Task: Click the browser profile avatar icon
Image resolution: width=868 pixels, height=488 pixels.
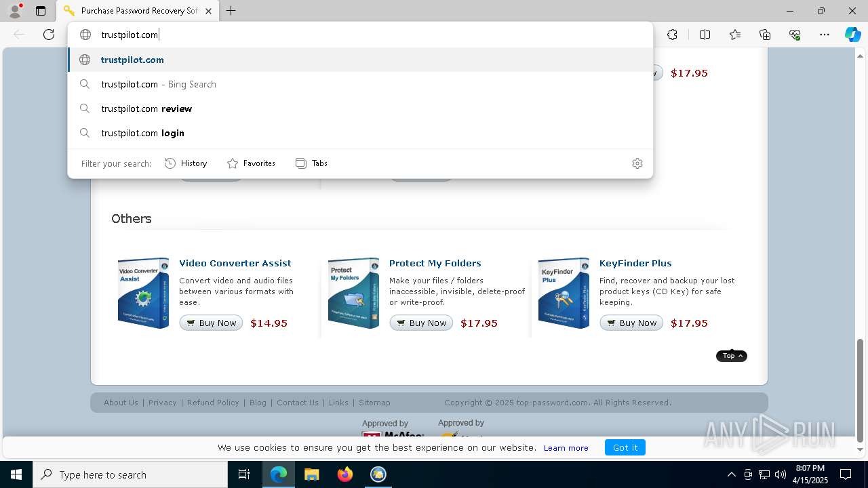Action: point(15,11)
